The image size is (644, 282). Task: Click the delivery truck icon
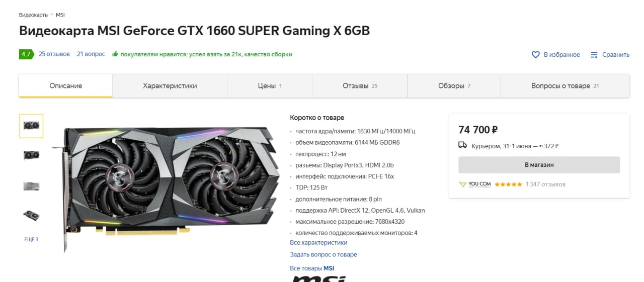point(462,145)
